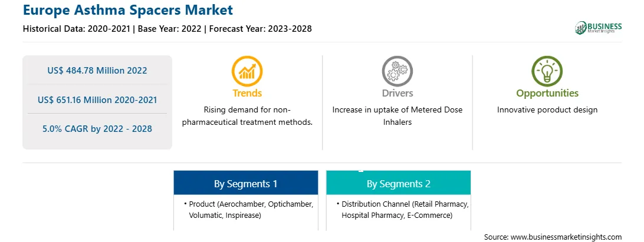644x242 pixels.
Task: Click the Historical Data and Forecast Year line
Action: (x=167, y=29)
